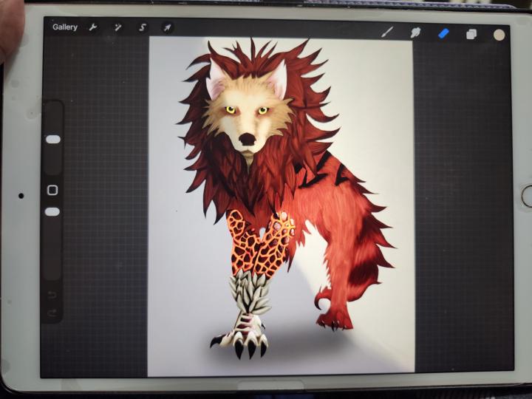
Task: Tap the wolf's left yellow eye
Action: point(230,110)
